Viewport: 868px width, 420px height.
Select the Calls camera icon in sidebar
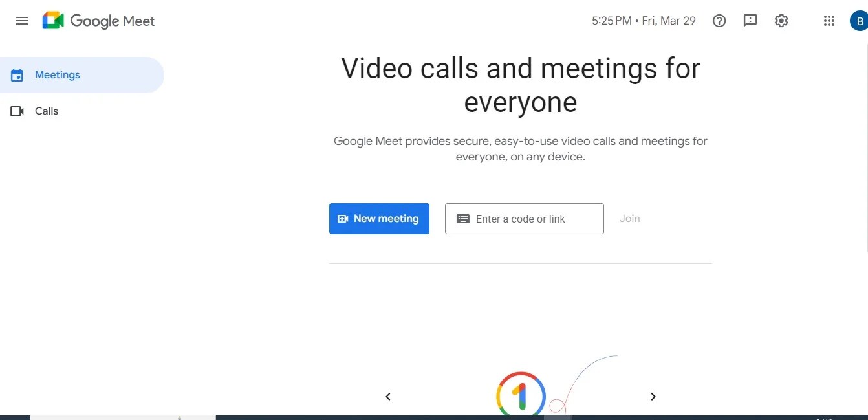point(17,111)
